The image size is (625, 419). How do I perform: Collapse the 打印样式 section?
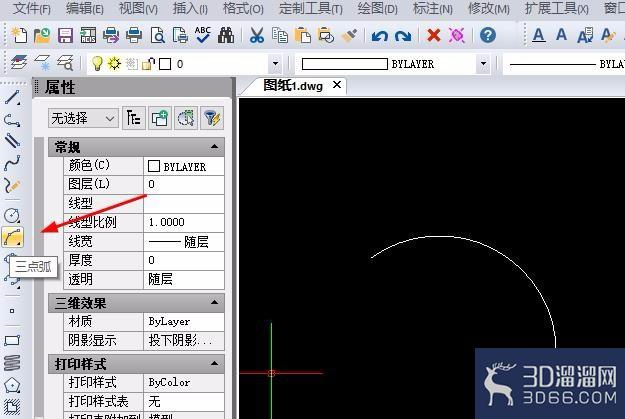click(x=214, y=364)
